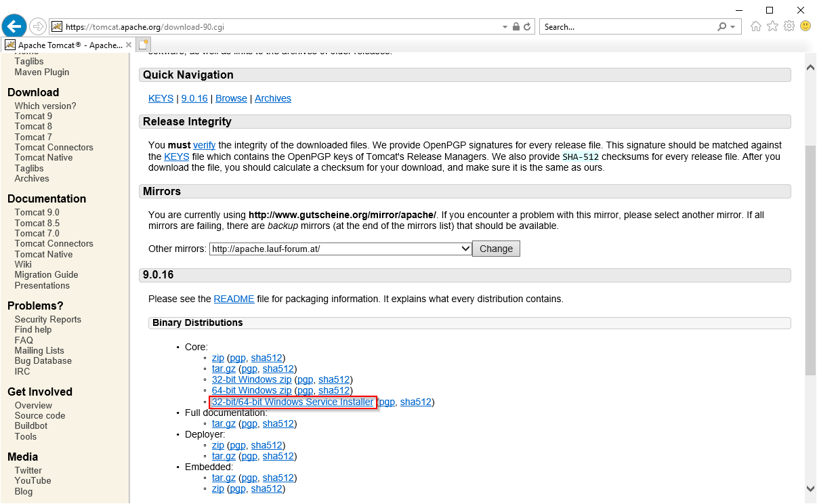
Task: Go back using the browser back arrow
Action: tap(14, 26)
